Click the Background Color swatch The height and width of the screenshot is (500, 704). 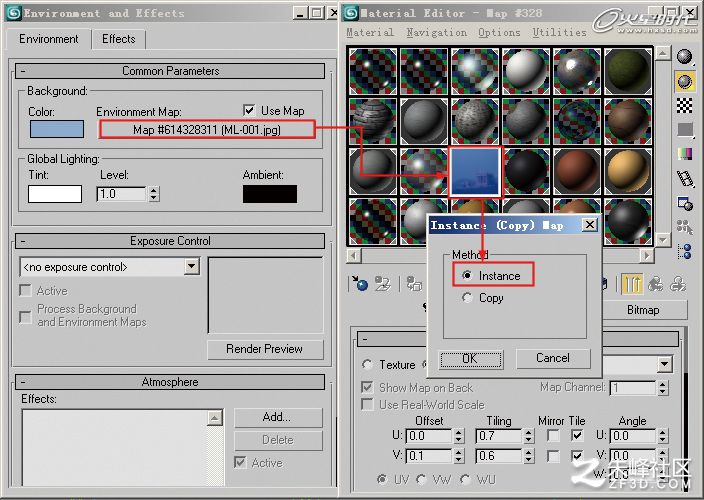[x=57, y=129]
